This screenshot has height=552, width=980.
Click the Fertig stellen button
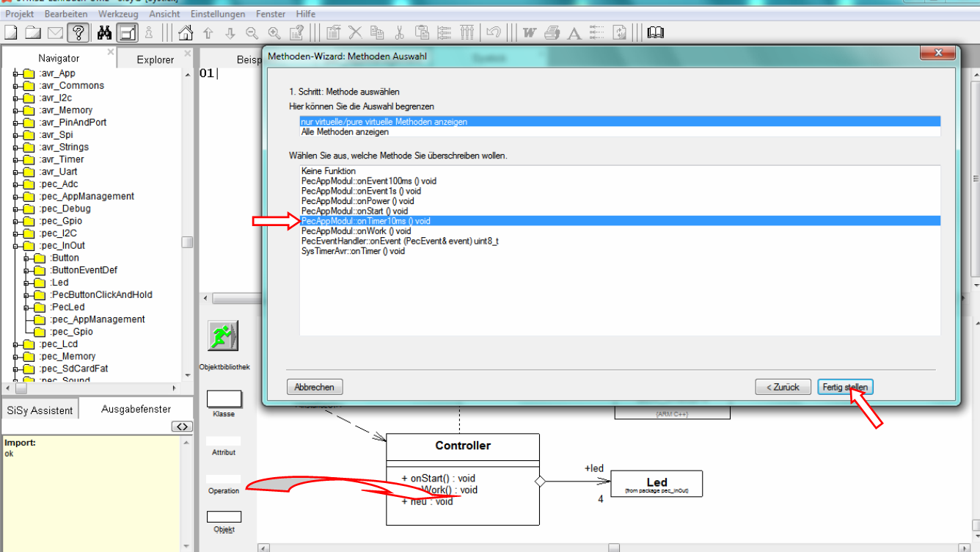click(x=845, y=387)
